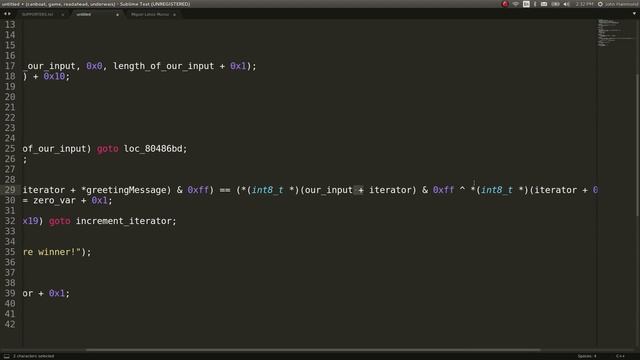Click line number 42 in gutter
The image size is (640, 360).
(10, 324)
